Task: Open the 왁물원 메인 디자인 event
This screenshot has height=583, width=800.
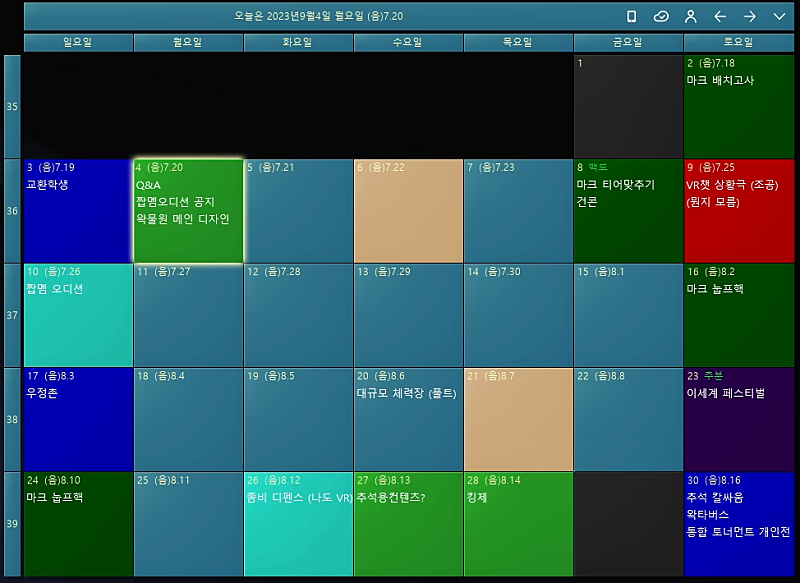Action: coord(183,219)
